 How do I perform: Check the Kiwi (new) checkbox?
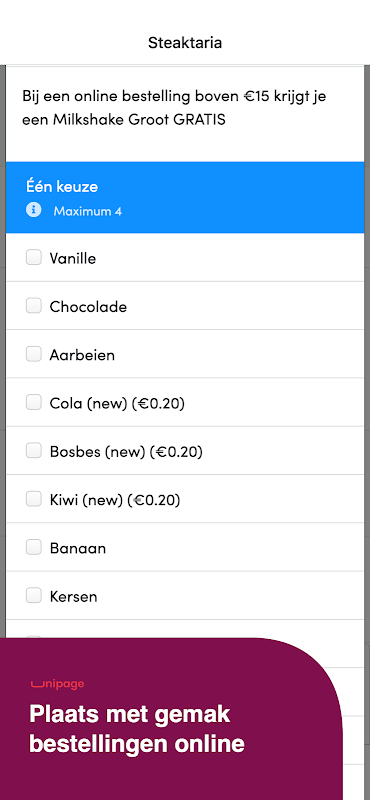(x=34, y=498)
